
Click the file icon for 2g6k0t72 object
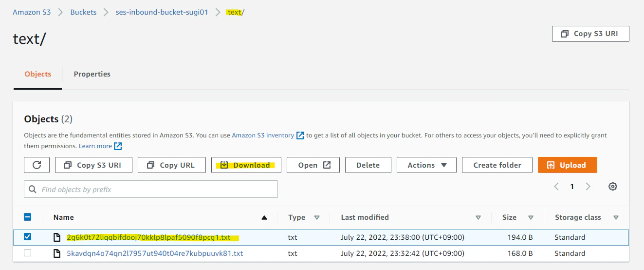(57, 238)
